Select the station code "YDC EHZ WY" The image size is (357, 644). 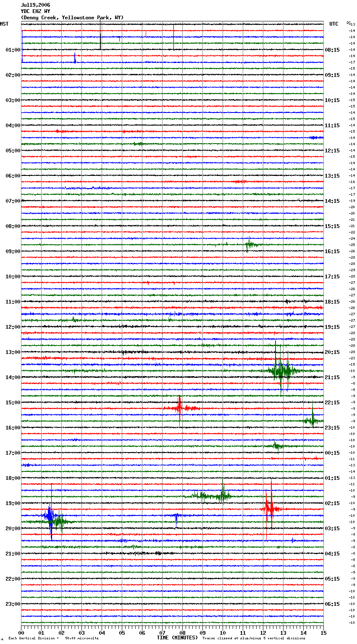[x=35, y=11]
